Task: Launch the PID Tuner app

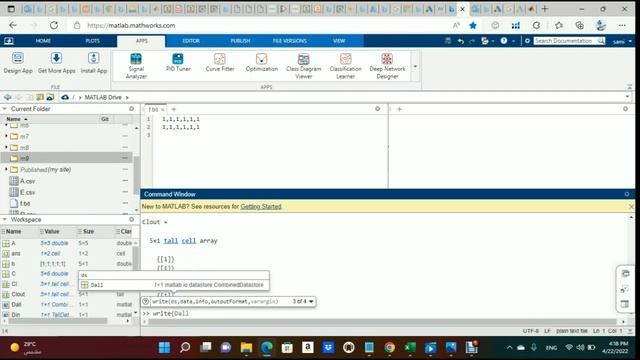Action: [x=178, y=62]
